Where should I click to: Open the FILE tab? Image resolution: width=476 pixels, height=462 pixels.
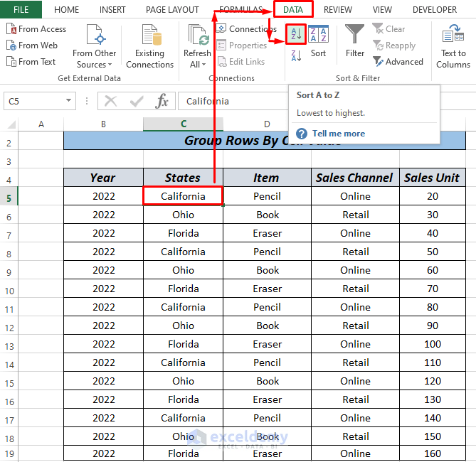(21, 9)
